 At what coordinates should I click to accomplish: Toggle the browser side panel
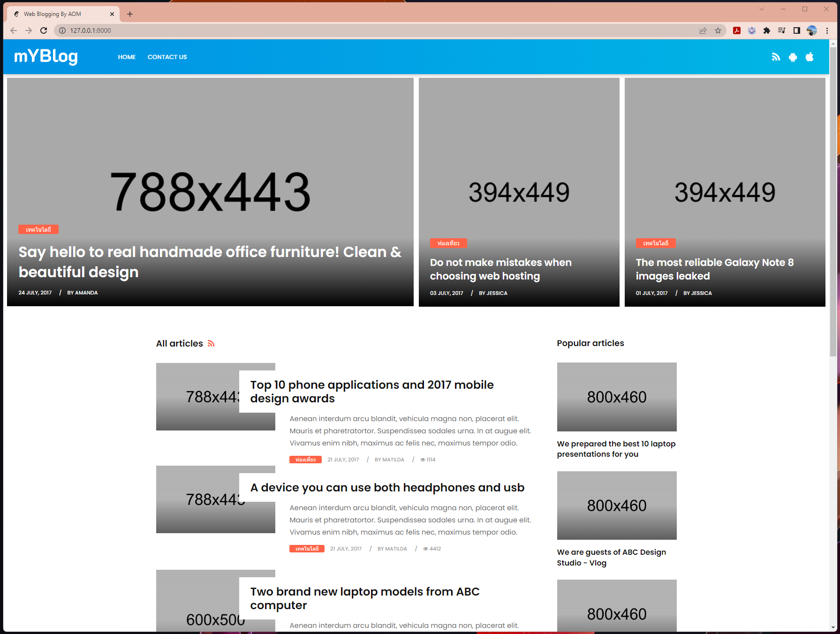pyautogui.click(x=796, y=30)
